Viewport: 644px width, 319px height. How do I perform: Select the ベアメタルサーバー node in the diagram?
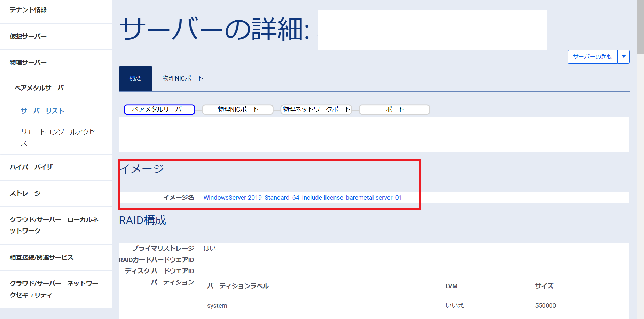coord(159,109)
